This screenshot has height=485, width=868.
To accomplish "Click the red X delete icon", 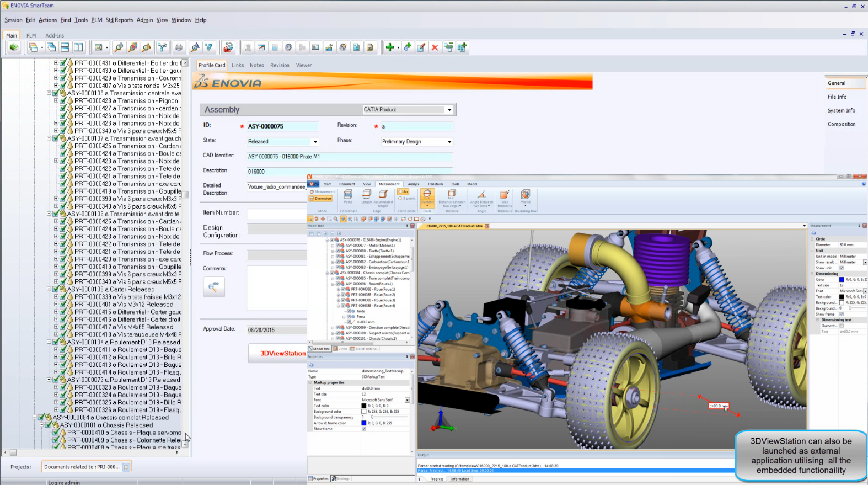I will tap(435, 47).
